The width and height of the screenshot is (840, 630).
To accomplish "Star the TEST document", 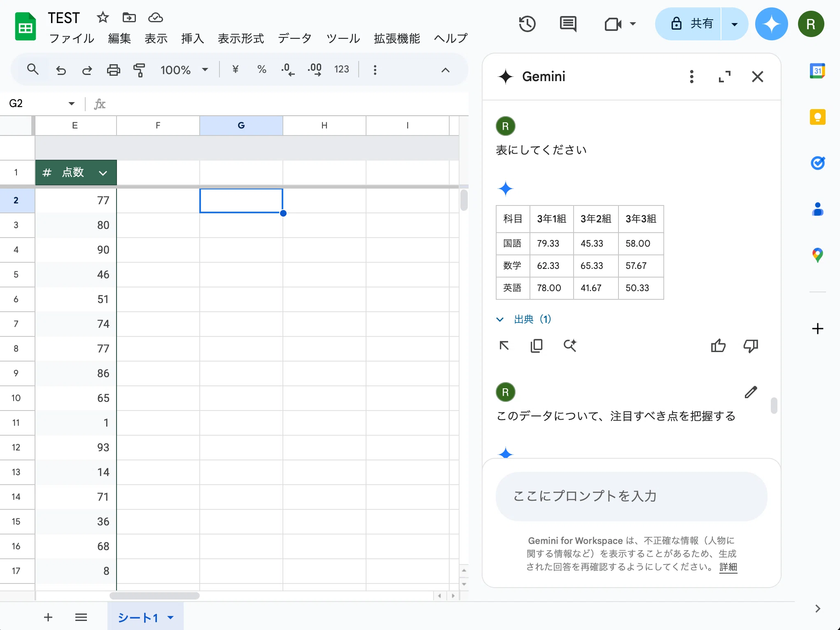I will click(103, 17).
